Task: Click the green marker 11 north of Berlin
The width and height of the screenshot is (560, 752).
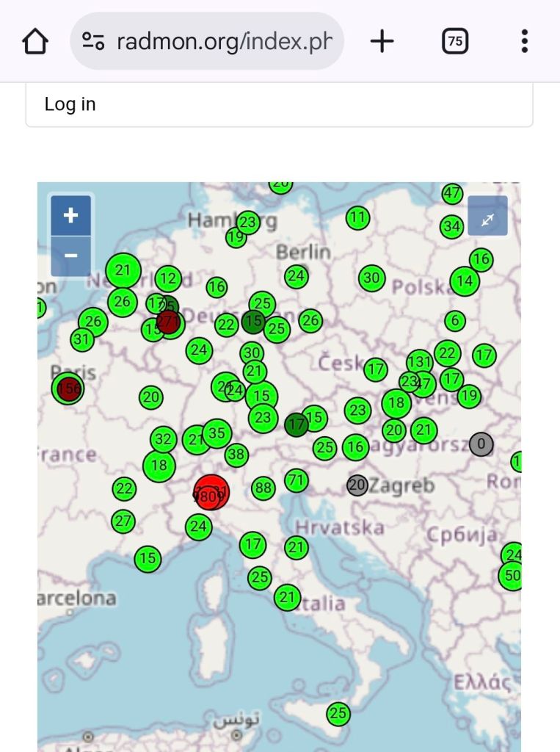Action: pos(357,217)
